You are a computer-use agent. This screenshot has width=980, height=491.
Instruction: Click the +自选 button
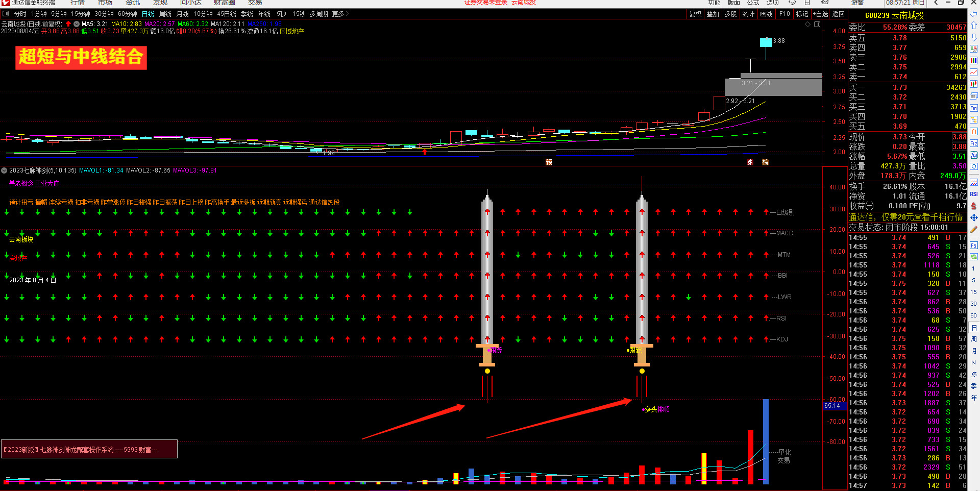coord(821,14)
